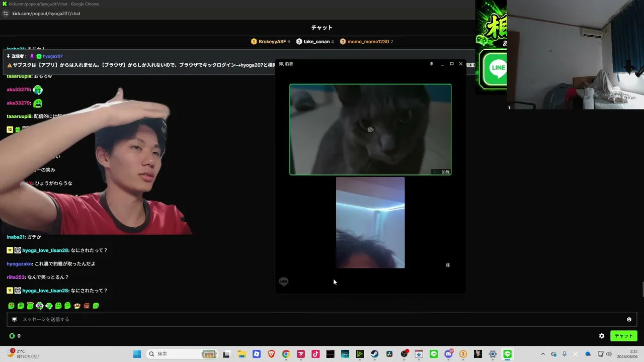Open Steam from the taskbar
This screenshot has width=644, height=362.
[375, 354]
